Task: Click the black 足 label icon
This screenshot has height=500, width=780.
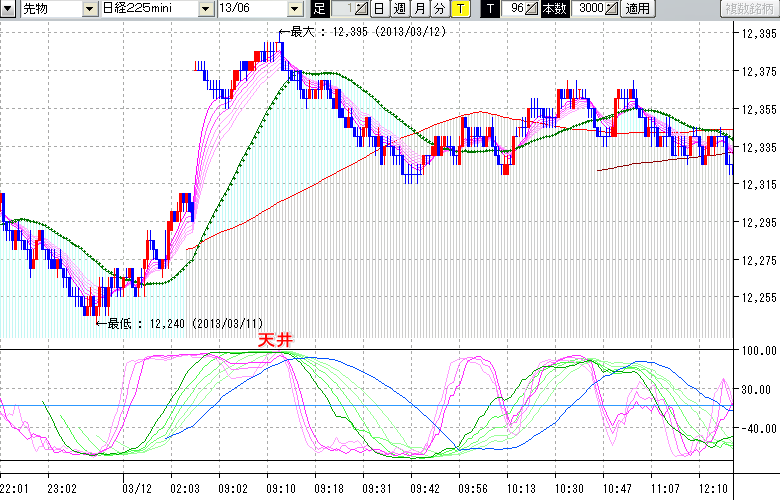Action: point(319,9)
